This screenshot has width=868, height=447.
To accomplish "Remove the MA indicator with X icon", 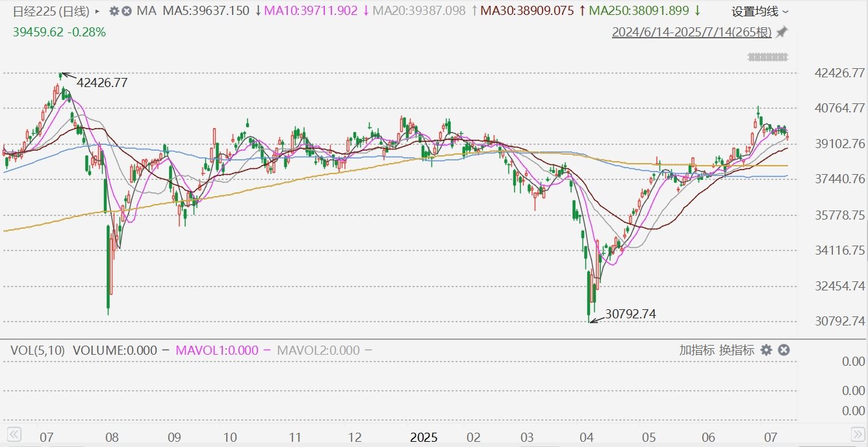I will coord(127,11).
